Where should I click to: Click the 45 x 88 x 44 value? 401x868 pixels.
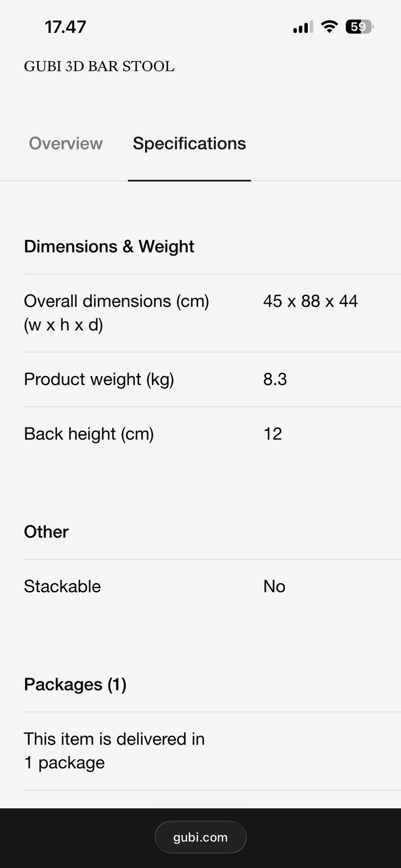(310, 301)
